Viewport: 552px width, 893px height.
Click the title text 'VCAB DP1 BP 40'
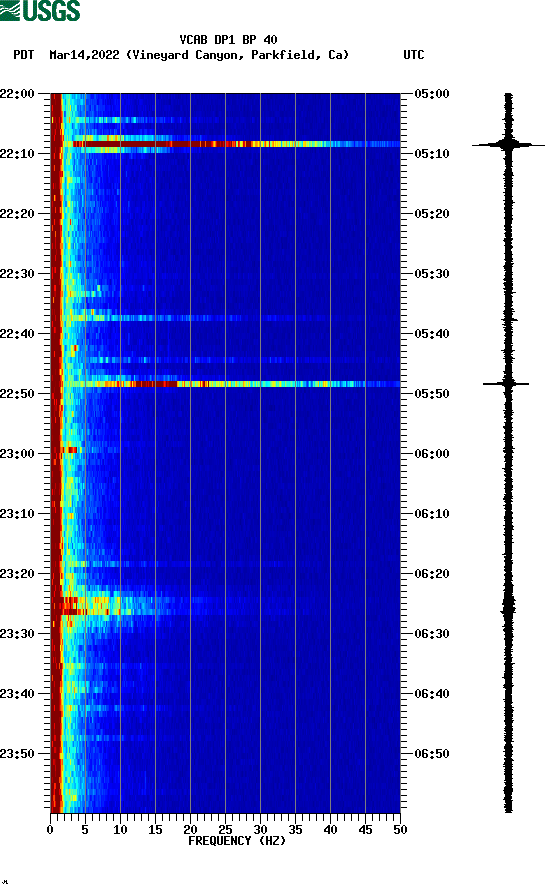(228, 40)
